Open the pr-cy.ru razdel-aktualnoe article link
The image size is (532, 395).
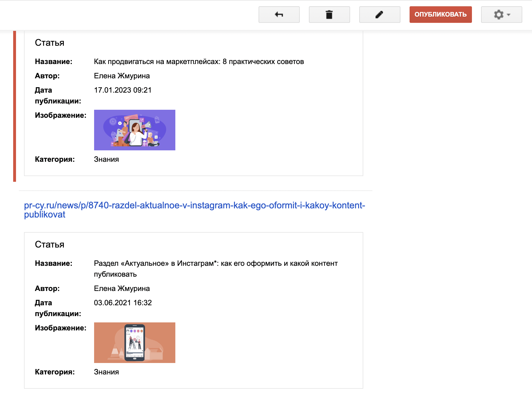[x=194, y=210]
